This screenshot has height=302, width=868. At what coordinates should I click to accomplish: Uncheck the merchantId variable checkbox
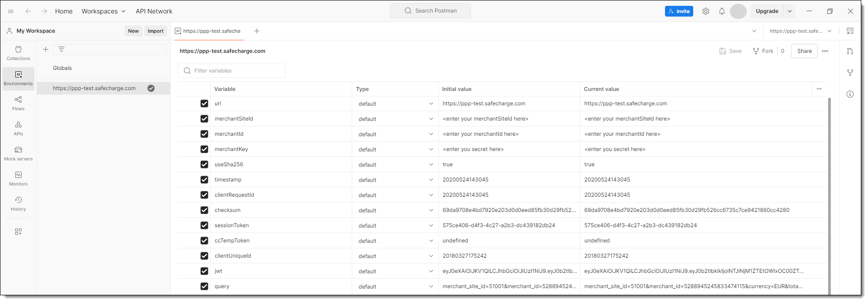pos(204,134)
